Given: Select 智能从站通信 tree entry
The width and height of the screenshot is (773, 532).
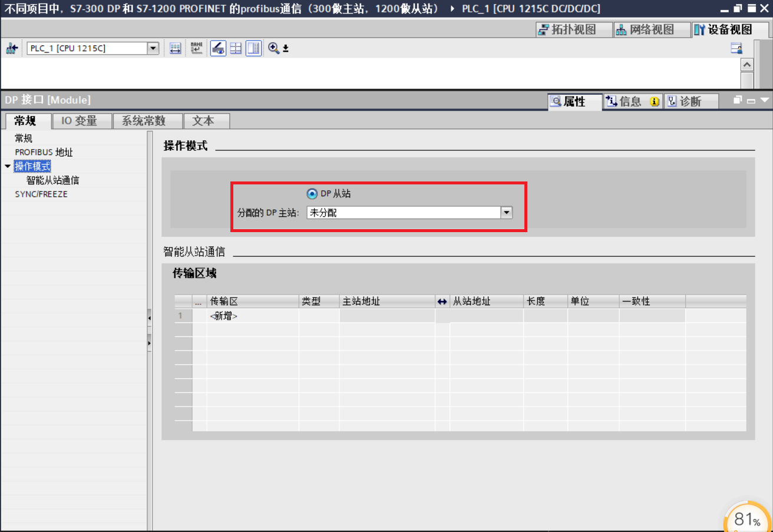Looking at the screenshot, I should [53, 180].
